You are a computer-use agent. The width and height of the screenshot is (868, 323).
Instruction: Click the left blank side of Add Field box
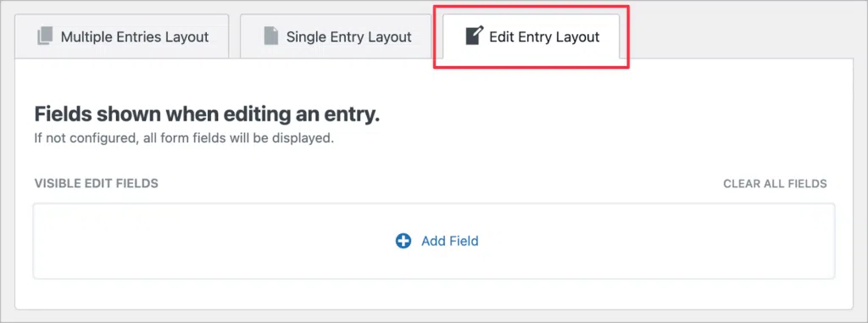tap(210, 241)
